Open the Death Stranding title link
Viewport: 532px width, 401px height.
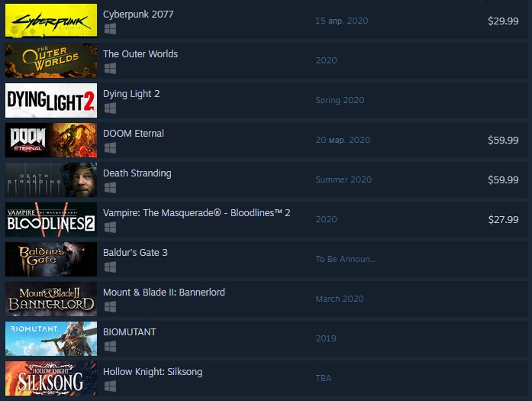coord(137,173)
